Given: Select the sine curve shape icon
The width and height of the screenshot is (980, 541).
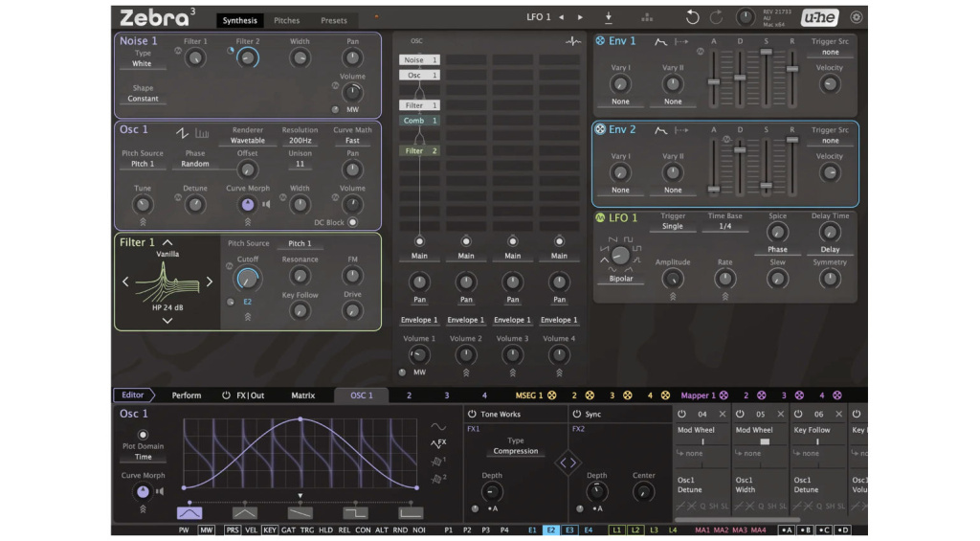Looking at the screenshot, I should pyautogui.click(x=438, y=427).
